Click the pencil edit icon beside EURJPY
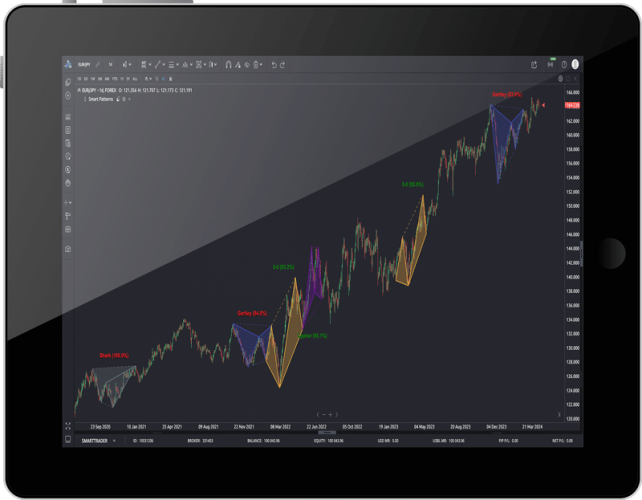 [x=97, y=64]
